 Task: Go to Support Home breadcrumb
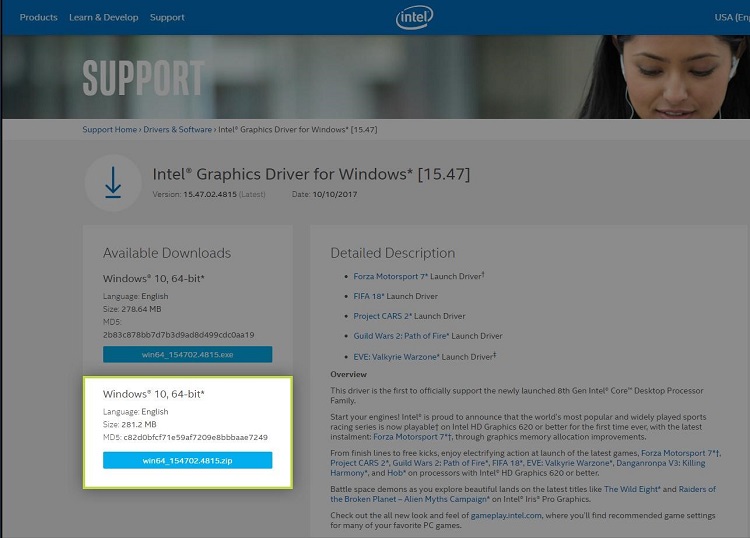tap(110, 130)
